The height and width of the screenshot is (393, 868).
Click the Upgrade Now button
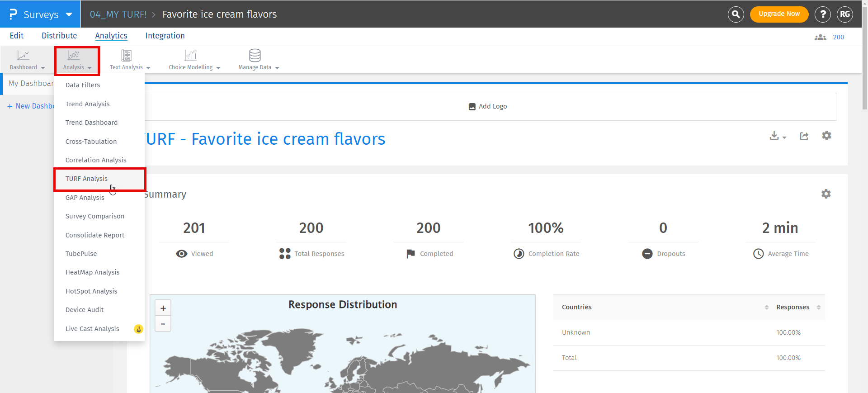coord(779,14)
